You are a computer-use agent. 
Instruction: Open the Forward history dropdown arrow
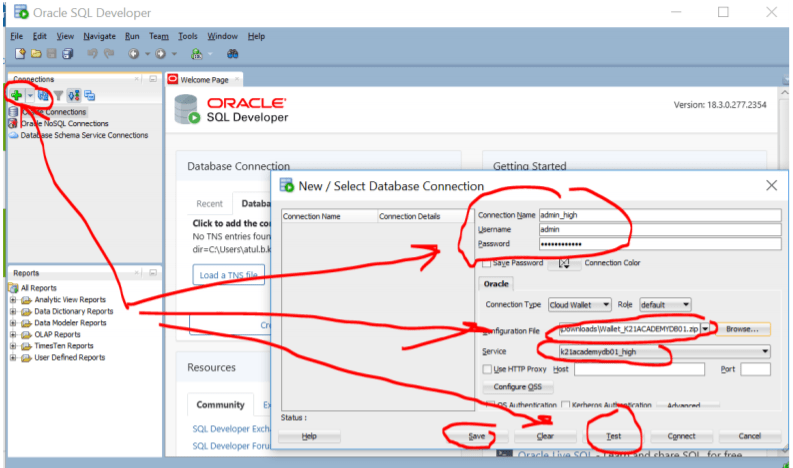(174, 54)
